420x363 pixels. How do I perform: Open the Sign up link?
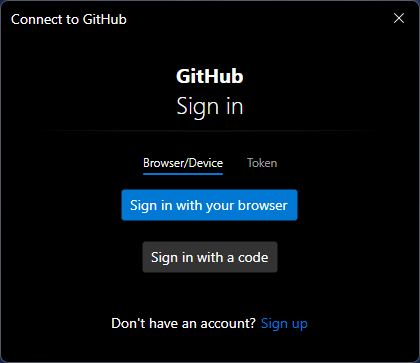pyautogui.click(x=284, y=323)
